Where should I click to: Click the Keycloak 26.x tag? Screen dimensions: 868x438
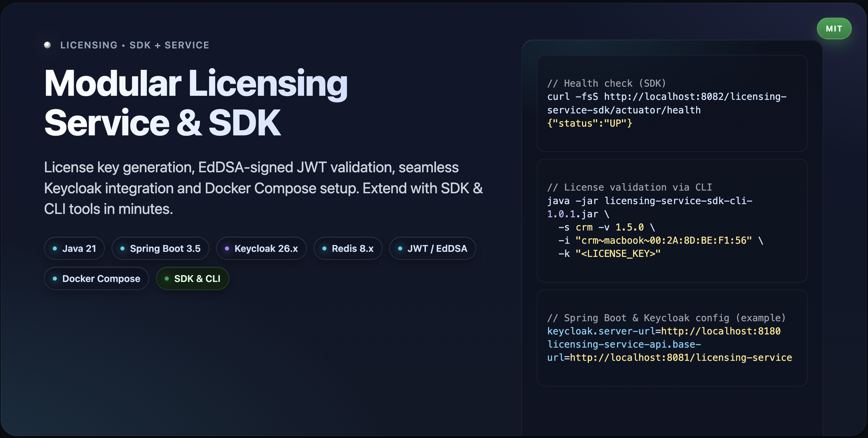261,248
